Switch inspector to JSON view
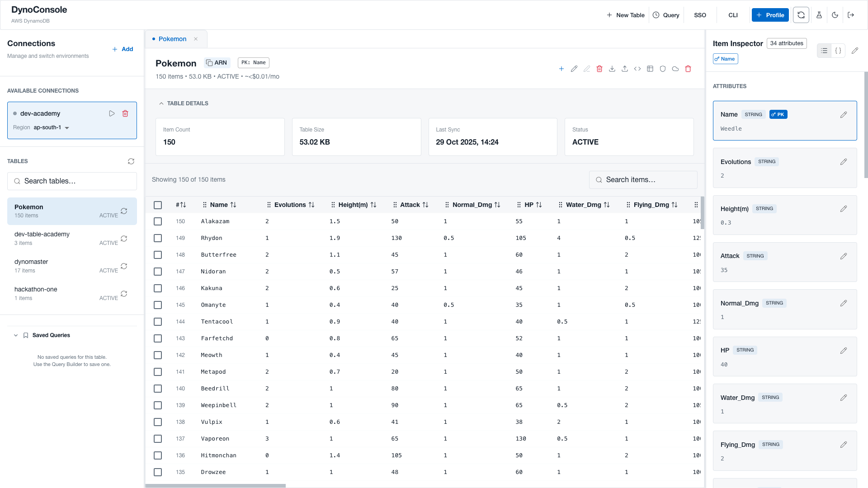The width and height of the screenshot is (868, 488). point(838,51)
